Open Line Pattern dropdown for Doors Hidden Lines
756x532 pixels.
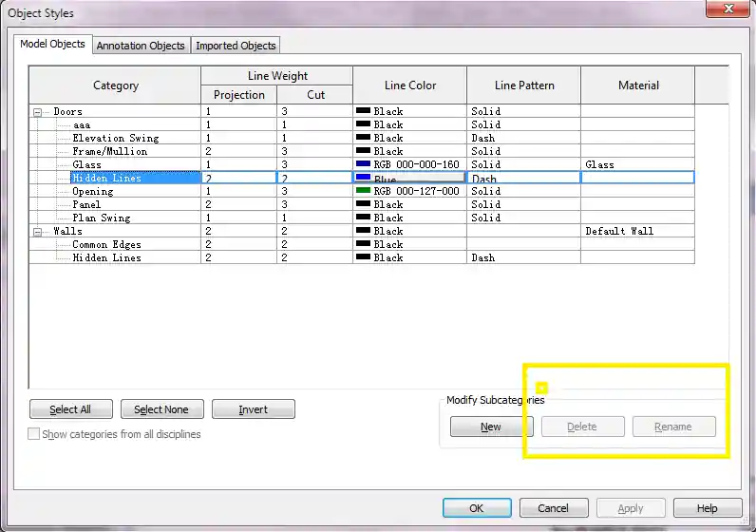click(x=523, y=178)
